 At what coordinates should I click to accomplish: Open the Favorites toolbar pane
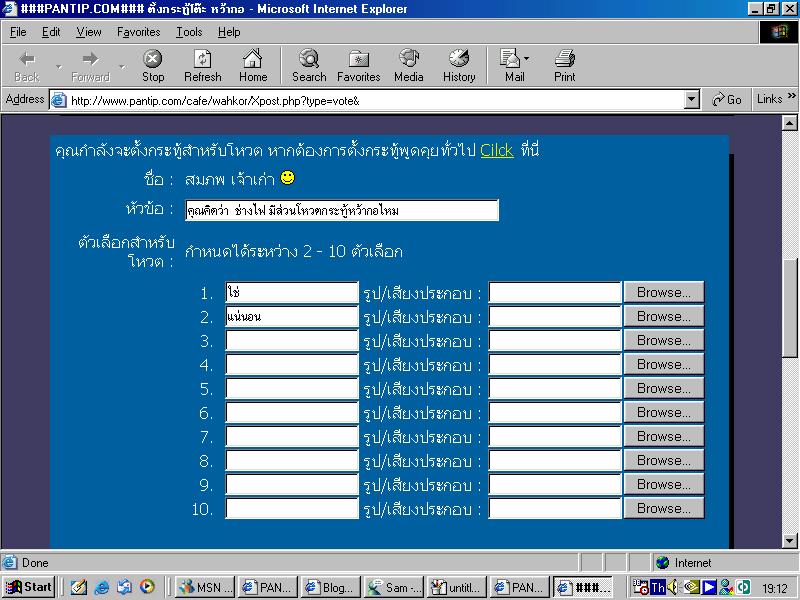pyautogui.click(x=359, y=66)
